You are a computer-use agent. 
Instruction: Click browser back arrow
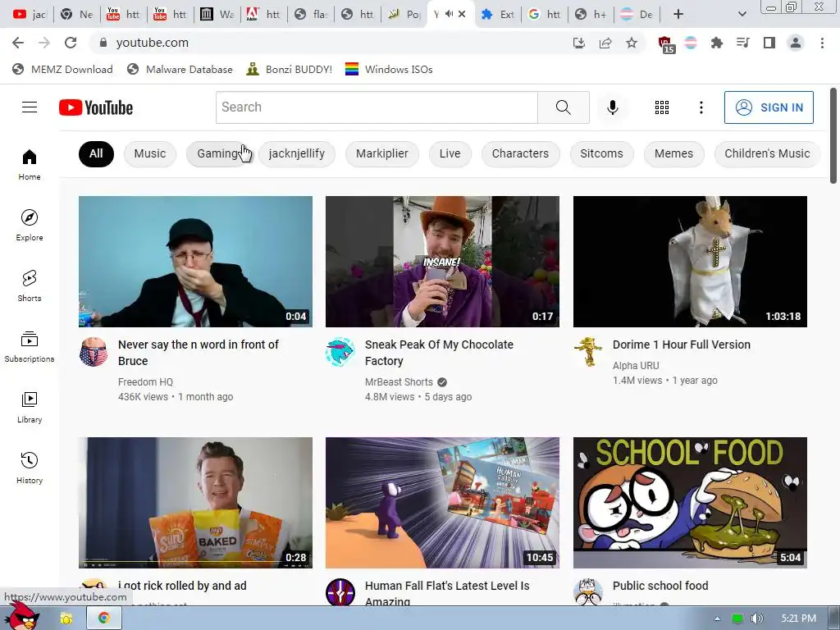pos(18,43)
